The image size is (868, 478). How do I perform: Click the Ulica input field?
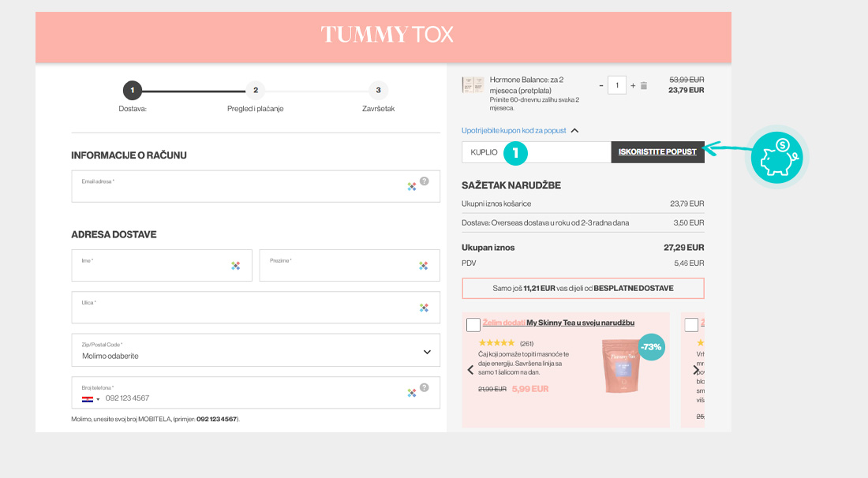(x=256, y=308)
